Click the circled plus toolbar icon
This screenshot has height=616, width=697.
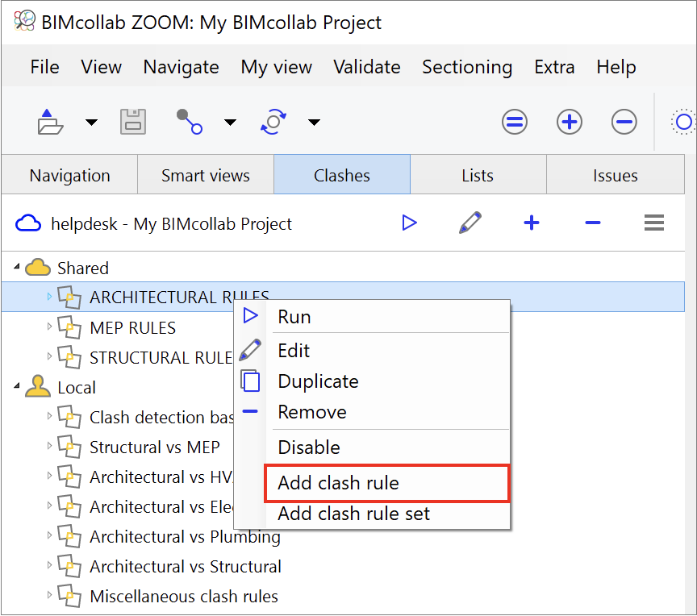pos(569,122)
